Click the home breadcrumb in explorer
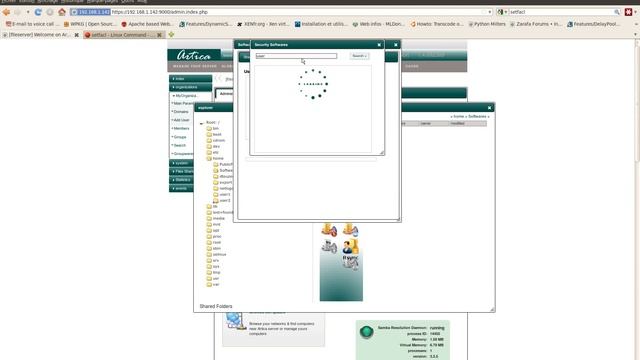This screenshot has height=360, width=640. pos(458,117)
